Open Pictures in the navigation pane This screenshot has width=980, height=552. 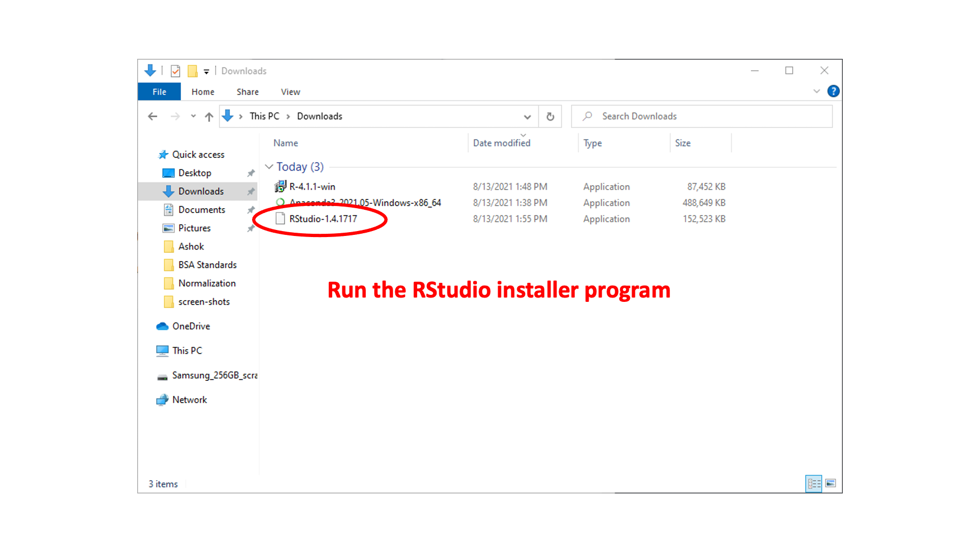pyautogui.click(x=194, y=228)
